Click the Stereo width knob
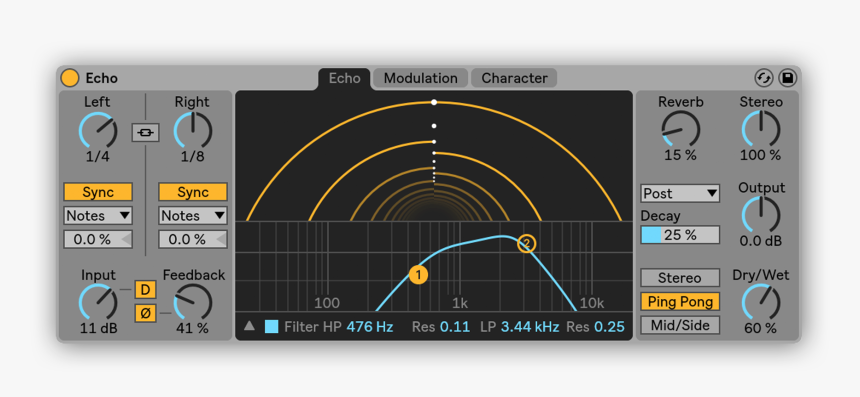This screenshot has width=860, height=397. tap(761, 129)
